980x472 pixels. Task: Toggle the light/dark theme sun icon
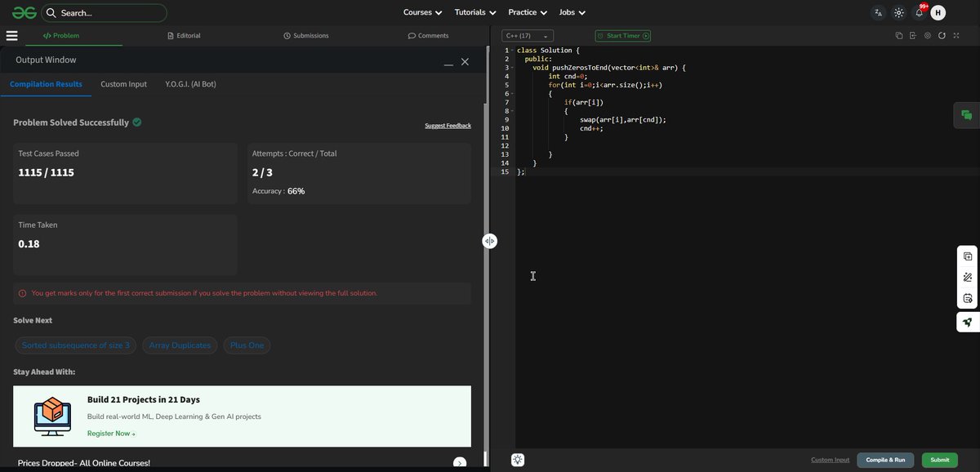898,12
